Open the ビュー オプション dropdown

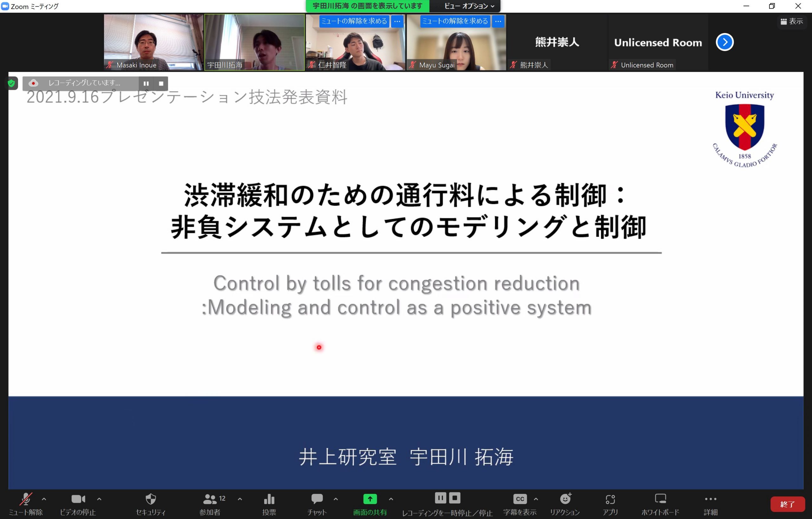click(x=469, y=6)
